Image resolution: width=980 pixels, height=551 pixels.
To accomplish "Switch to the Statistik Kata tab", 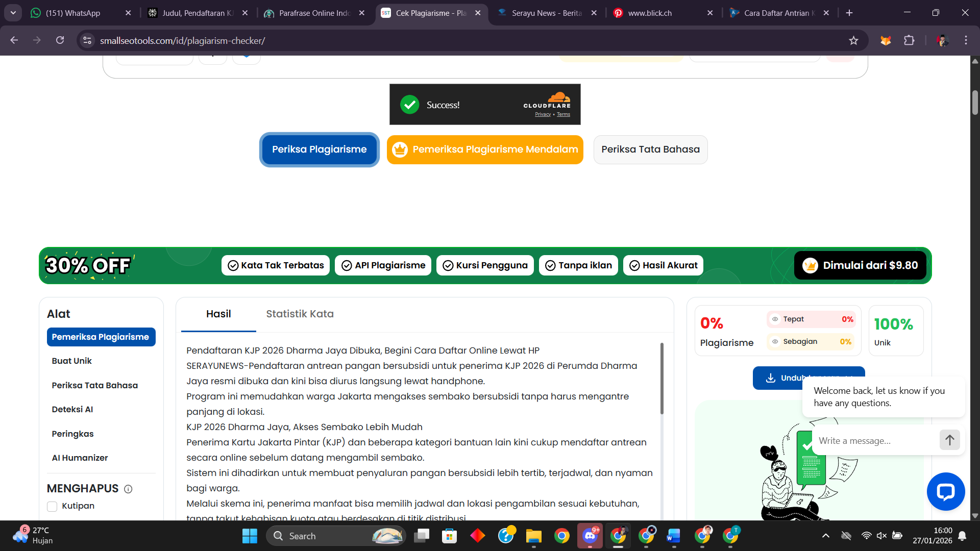I will click(x=300, y=314).
